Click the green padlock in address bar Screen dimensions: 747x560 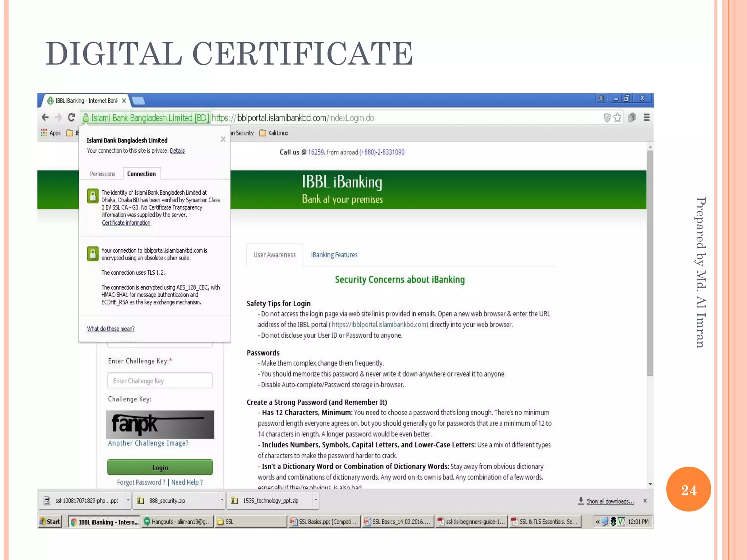click(x=86, y=117)
